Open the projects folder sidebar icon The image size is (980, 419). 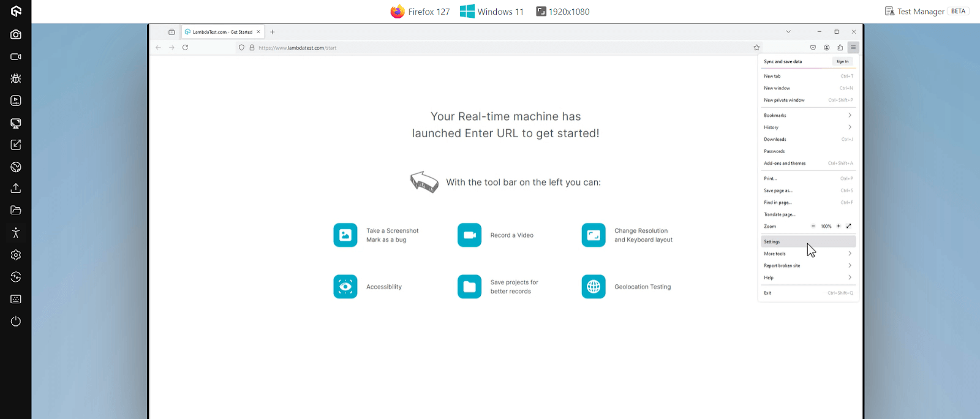pos(16,210)
